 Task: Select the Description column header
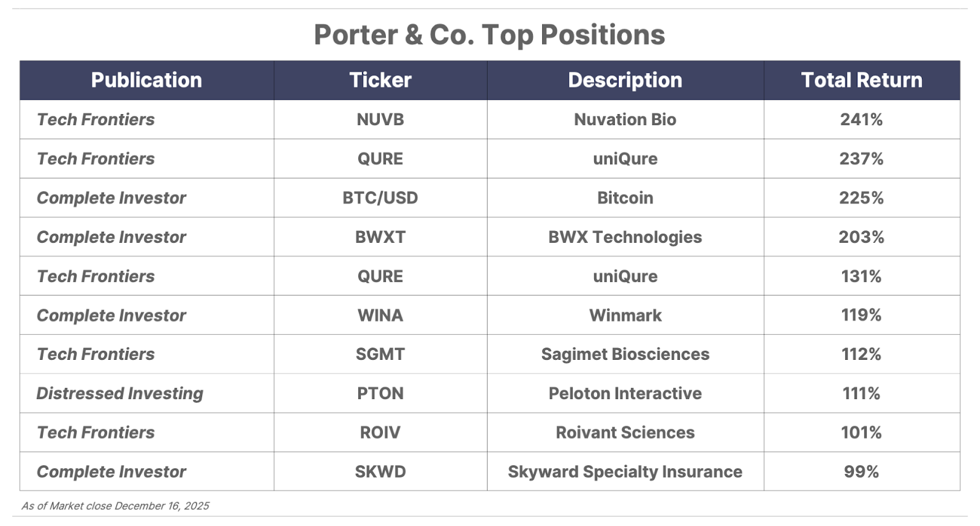coord(625,80)
